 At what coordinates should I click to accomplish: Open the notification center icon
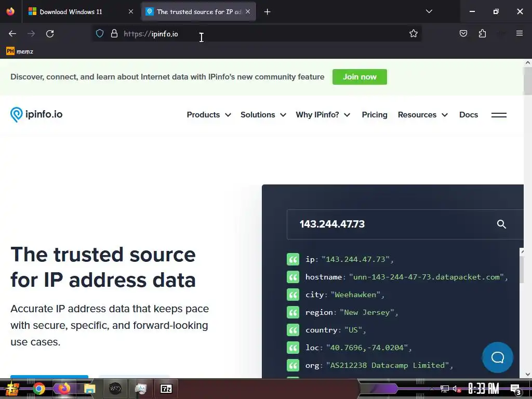(515, 389)
